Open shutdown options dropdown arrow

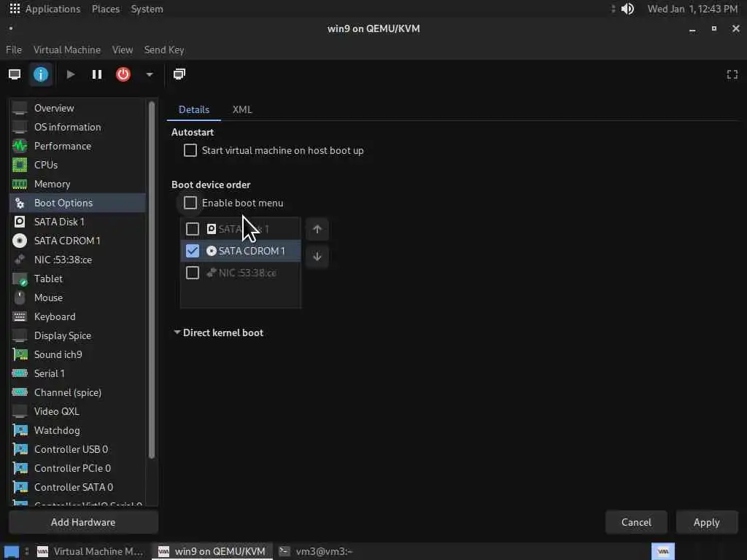point(150,74)
